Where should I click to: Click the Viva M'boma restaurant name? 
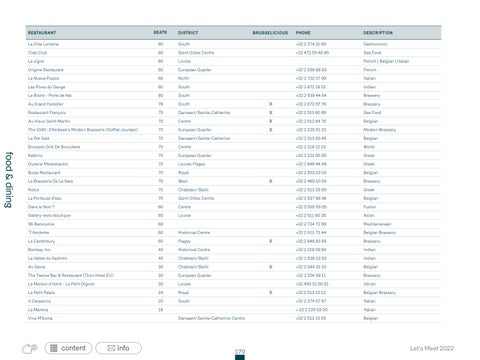[x=40, y=318]
